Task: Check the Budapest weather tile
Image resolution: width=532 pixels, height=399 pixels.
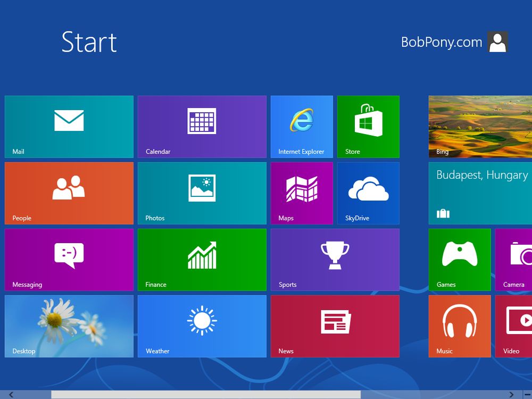Action: point(479,193)
